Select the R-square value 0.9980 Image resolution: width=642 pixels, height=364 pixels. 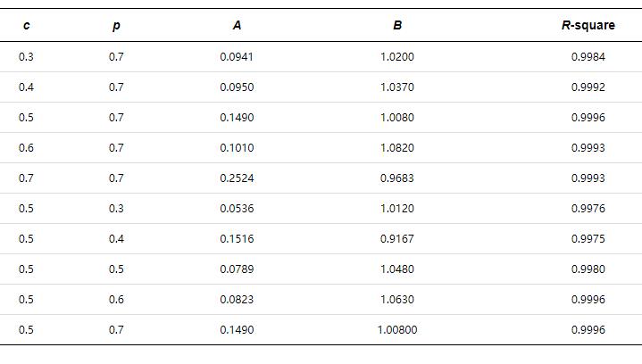coord(588,269)
